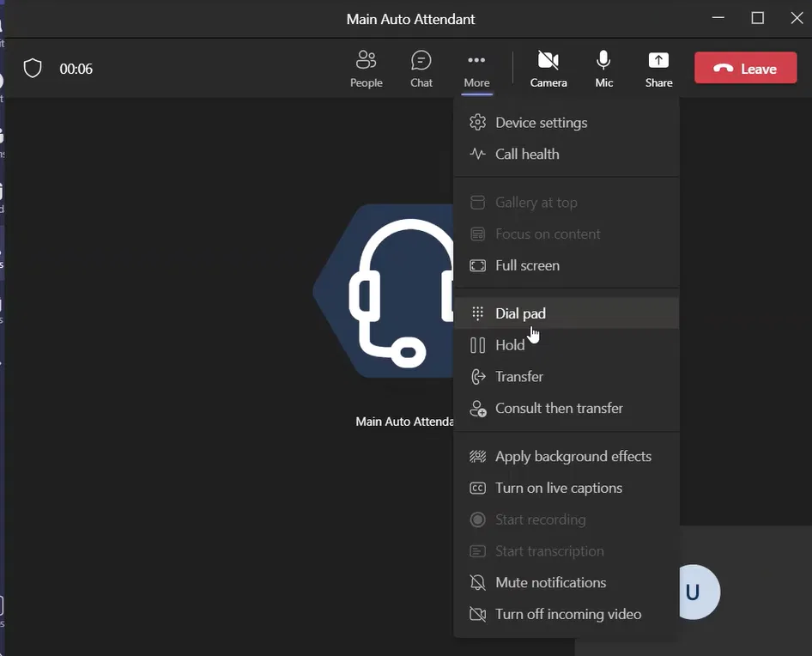Open the Chat icon in toolbar
The width and height of the screenshot is (812, 656).
pyautogui.click(x=421, y=69)
